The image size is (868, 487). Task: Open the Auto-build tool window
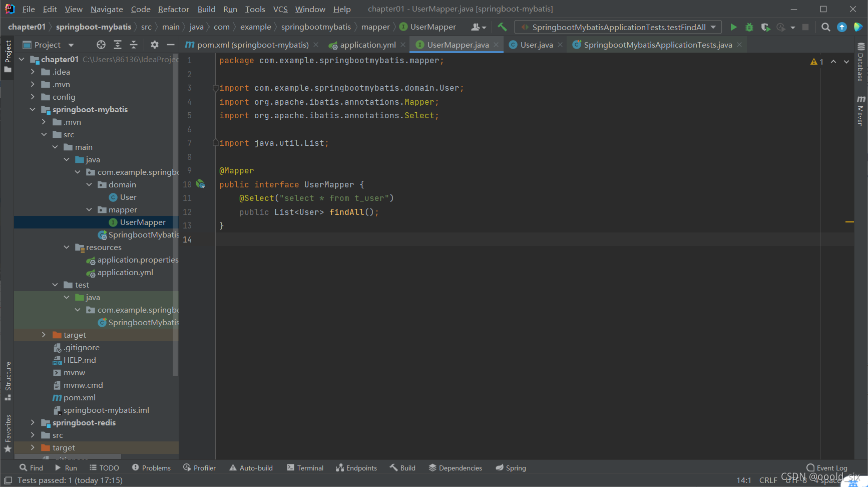[251, 468]
